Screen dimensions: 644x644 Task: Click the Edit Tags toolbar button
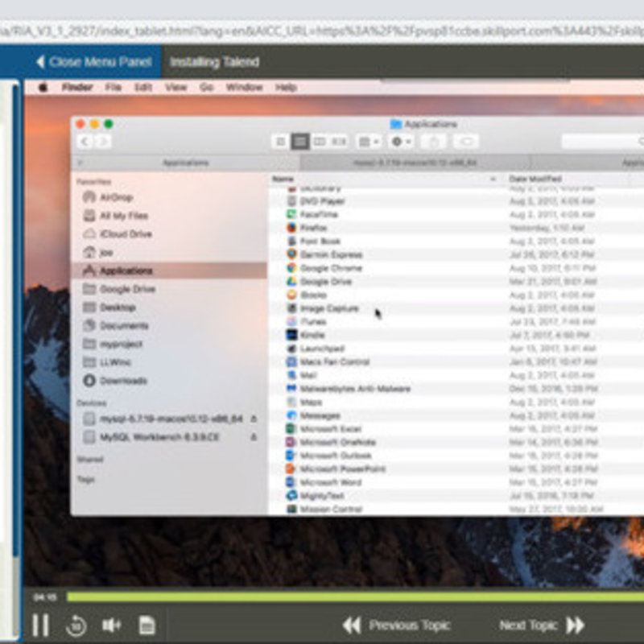pos(466,142)
